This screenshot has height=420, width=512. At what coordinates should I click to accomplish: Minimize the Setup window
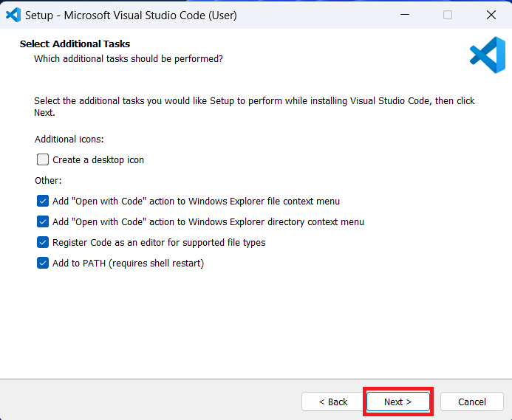(x=404, y=15)
